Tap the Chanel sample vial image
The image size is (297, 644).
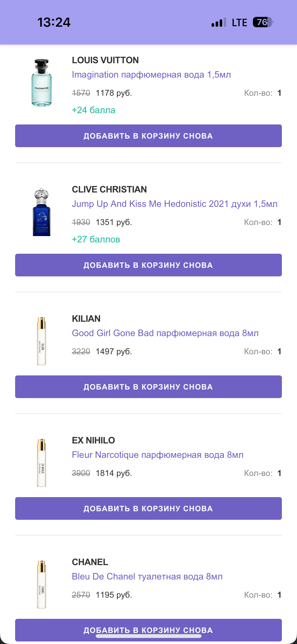click(42, 585)
